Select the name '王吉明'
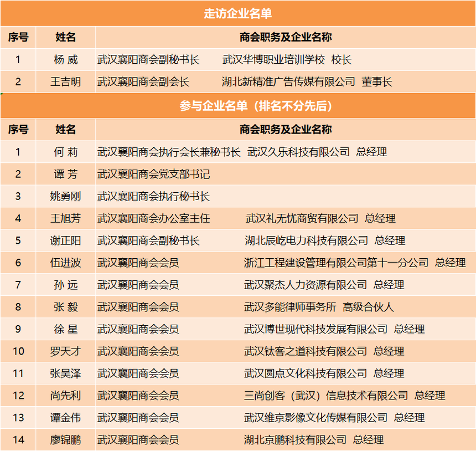Viewport: 476px width, 451px height. [x=65, y=82]
